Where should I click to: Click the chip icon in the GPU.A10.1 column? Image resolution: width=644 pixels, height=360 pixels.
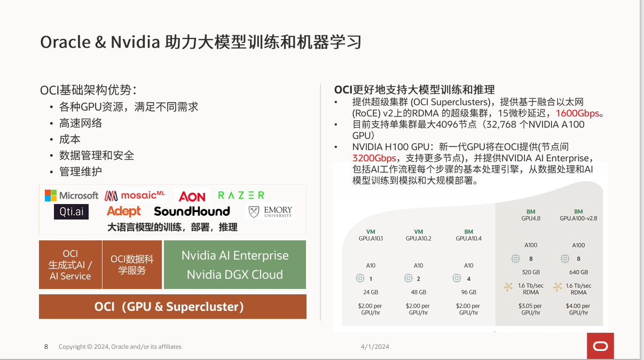pyautogui.click(x=360, y=278)
